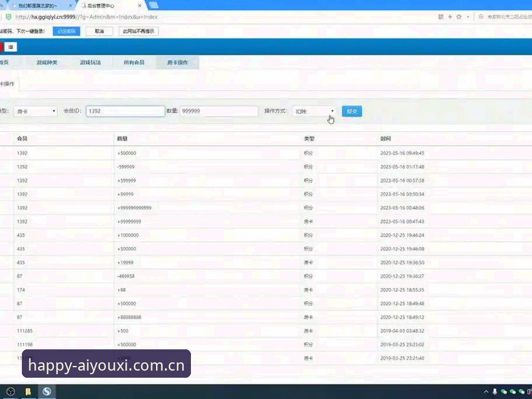Show hidden system tray icons arrow
Image resolution: width=532 pixels, height=399 pixels.
click(486, 391)
